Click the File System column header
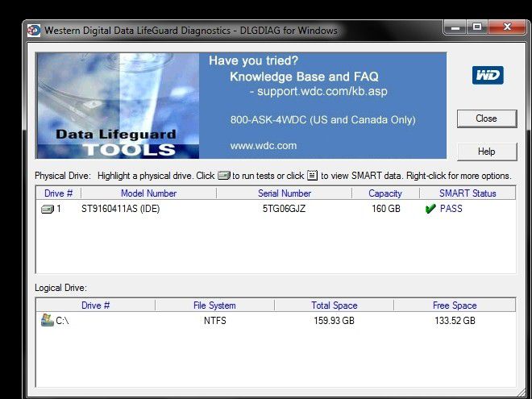 214,305
